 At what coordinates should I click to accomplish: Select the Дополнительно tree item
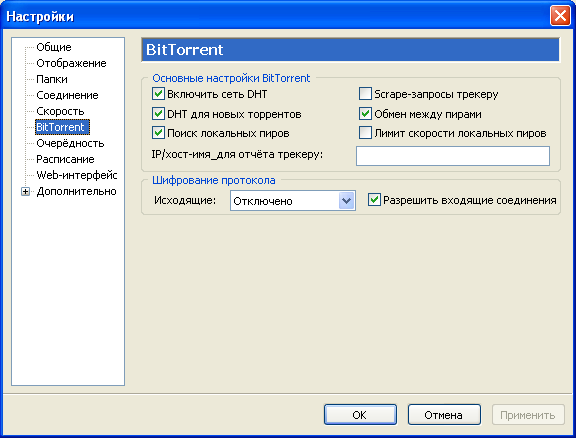pyautogui.click(x=76, y=191)
